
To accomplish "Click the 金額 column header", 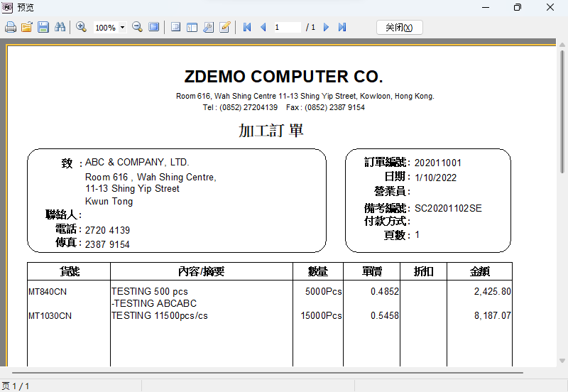I will coord(480,271).
